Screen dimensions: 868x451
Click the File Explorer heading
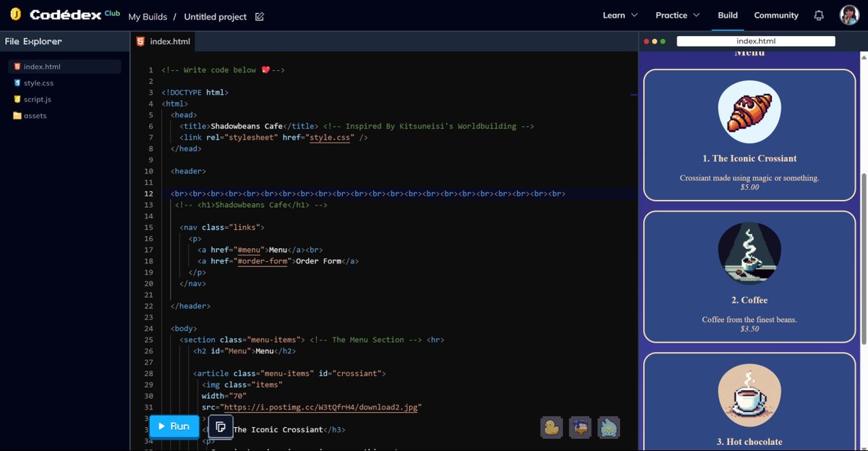(x=33, y=41)
